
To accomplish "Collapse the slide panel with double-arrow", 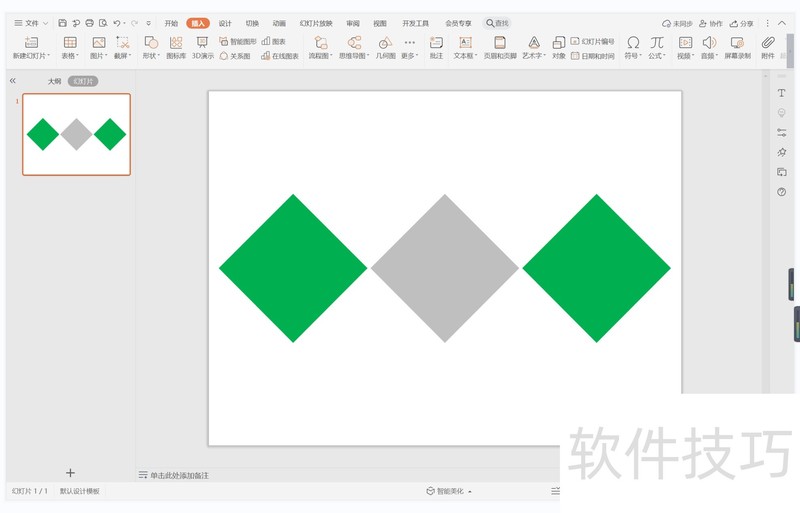I will click(13, 80).
